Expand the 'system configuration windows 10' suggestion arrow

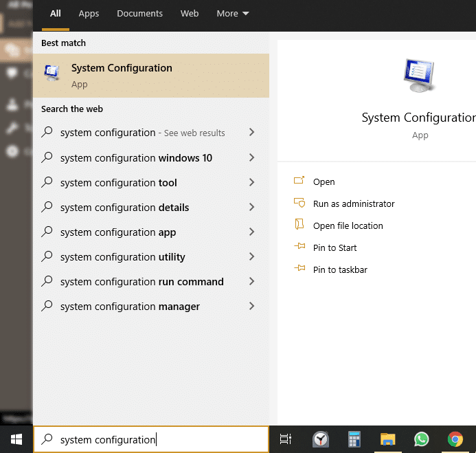(x=251, y=158)
